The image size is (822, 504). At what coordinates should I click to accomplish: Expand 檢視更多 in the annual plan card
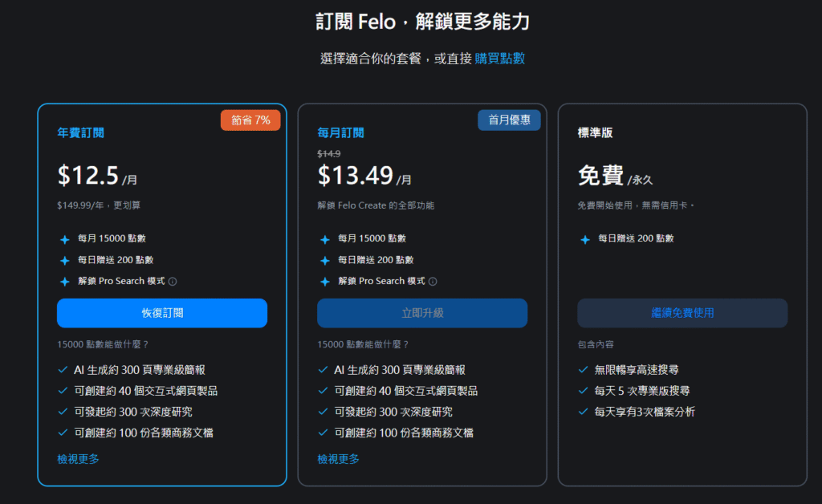tap(78, 459)
